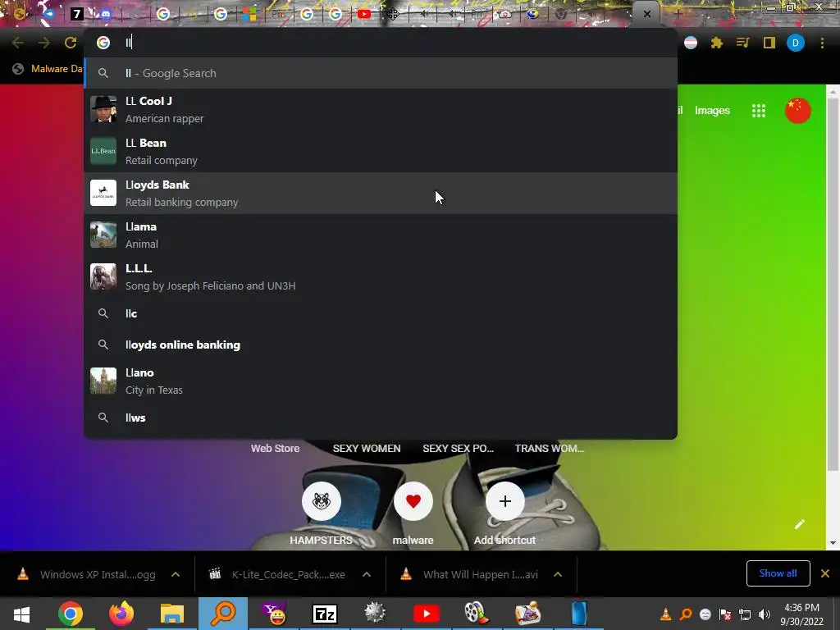Screen dimensions: 840x630
Task: Select the LL Bean suggestion
Action: (x=381, y=151)
